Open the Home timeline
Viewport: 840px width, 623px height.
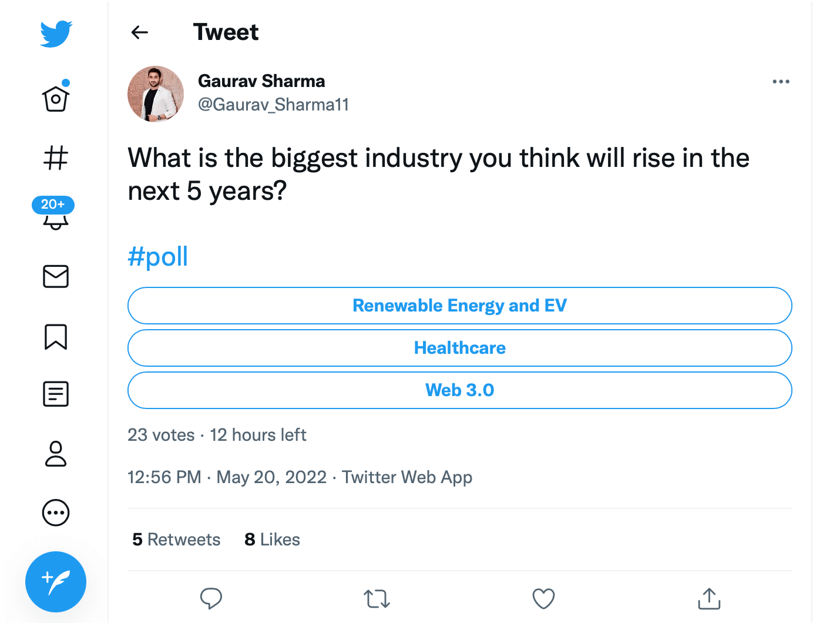pos(55,98)
